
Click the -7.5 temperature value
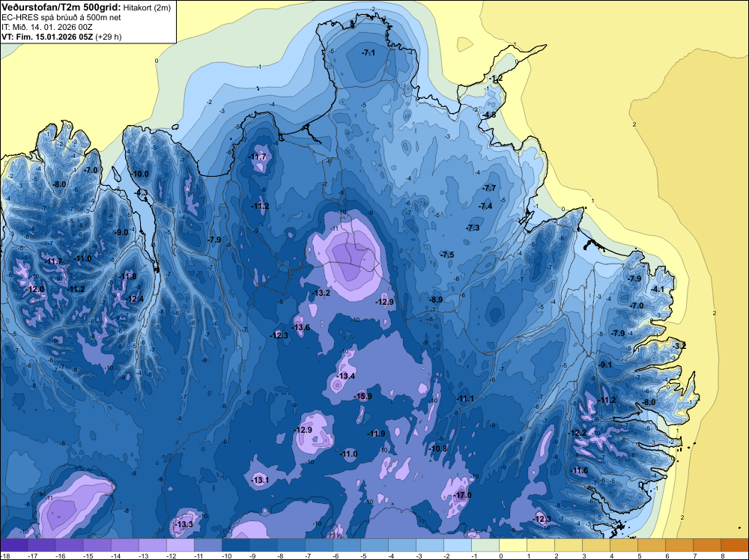(447, 255)
